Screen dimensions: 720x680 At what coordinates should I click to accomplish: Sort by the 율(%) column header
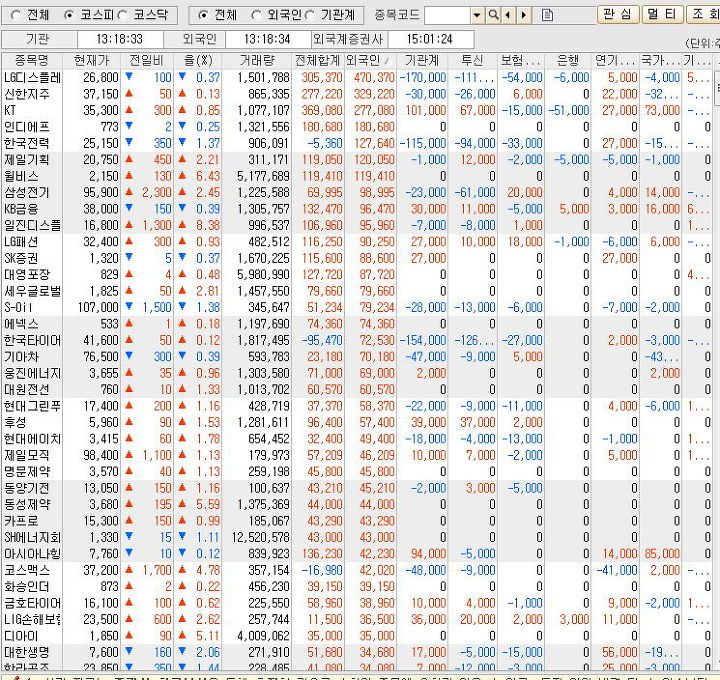[198, 60]
